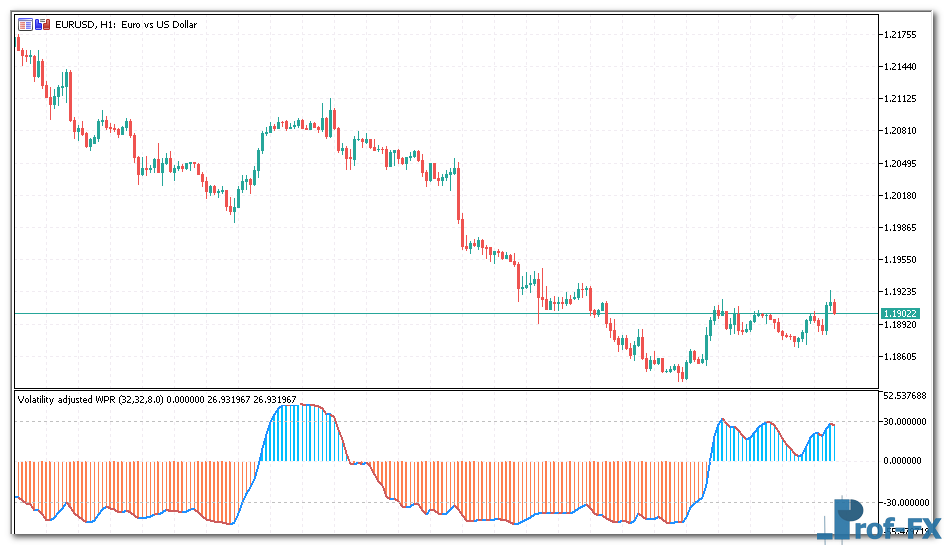Screen dimensions: 944x545
Task: Click the 1.19550 price scale label
Action: (x=902, y=260)
